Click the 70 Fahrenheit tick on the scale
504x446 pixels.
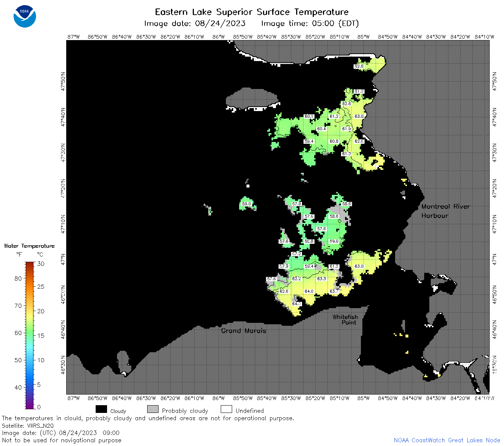click(x=18, y=306)
